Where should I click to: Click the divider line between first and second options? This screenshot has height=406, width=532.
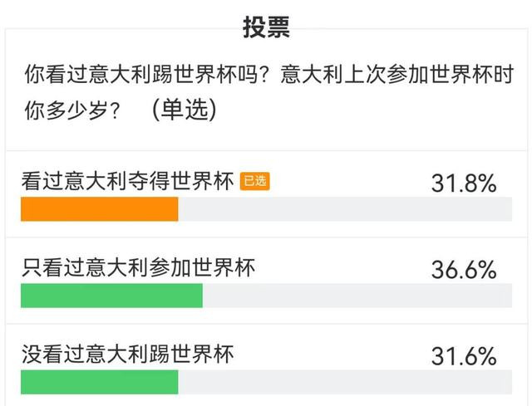tap(266, 237)
